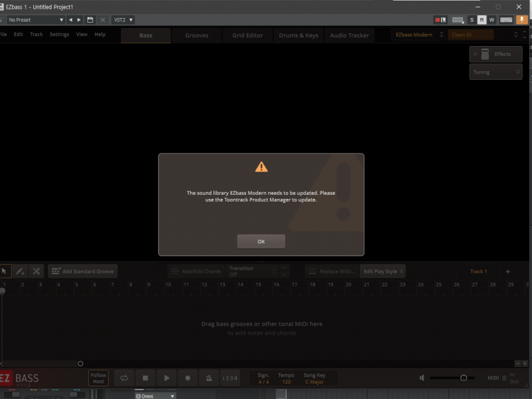
Task: Expand Edit Play Style
Action: point(383,271)
